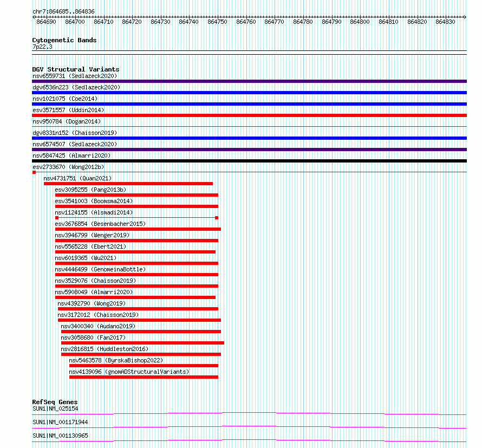
Task: Open the nsv6019365 (Wu2021) label
Action: 86,258
